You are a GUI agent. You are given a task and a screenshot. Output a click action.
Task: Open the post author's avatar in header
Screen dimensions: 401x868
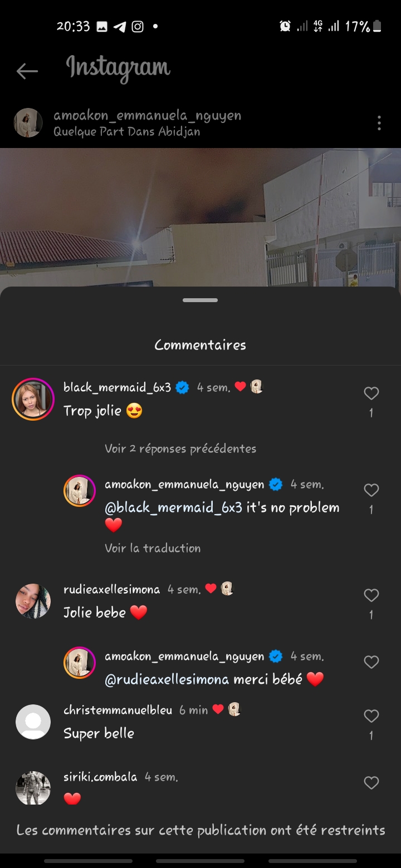[x=28, y=123]
